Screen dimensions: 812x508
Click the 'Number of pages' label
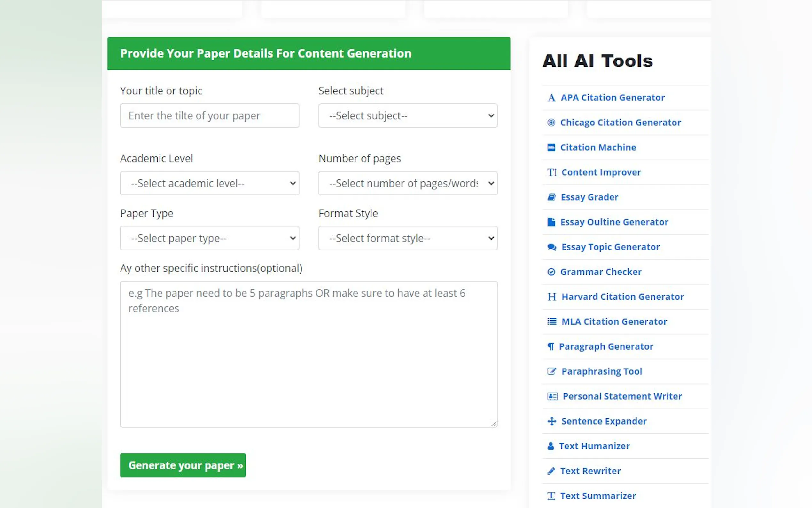point(360,158)
